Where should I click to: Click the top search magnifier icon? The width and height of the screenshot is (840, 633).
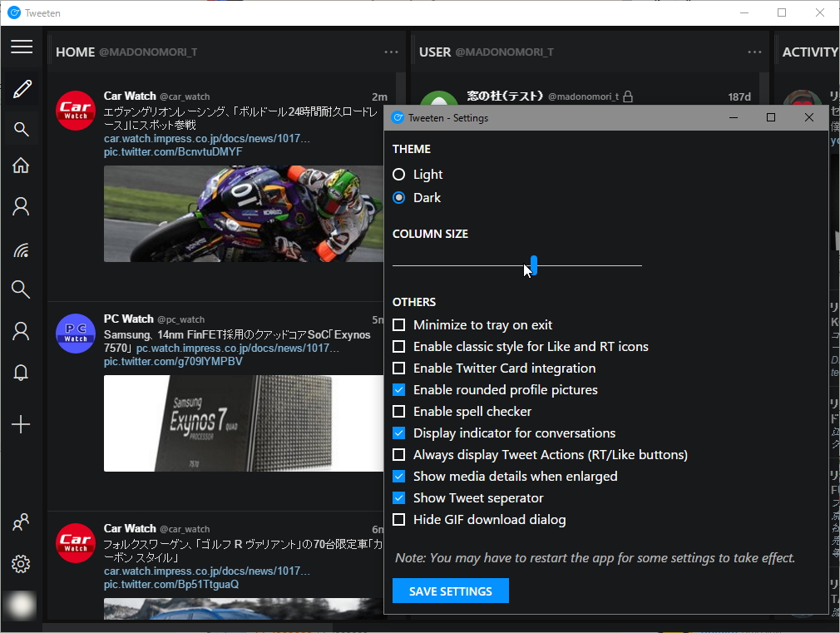coord(21,129)
